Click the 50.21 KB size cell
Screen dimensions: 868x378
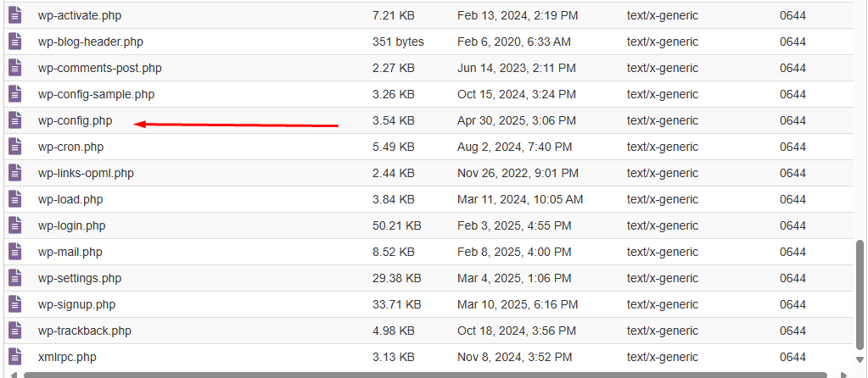396,225
